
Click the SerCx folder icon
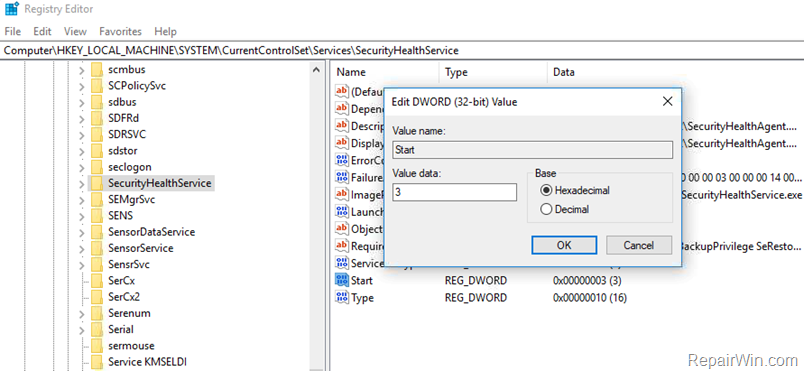point(97,281)
